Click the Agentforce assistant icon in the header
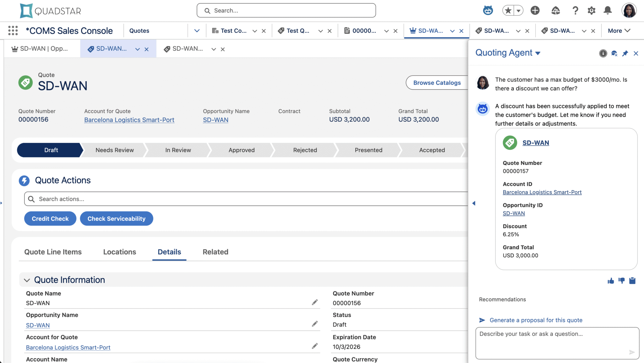644x363 pixels. click(488, 10)
